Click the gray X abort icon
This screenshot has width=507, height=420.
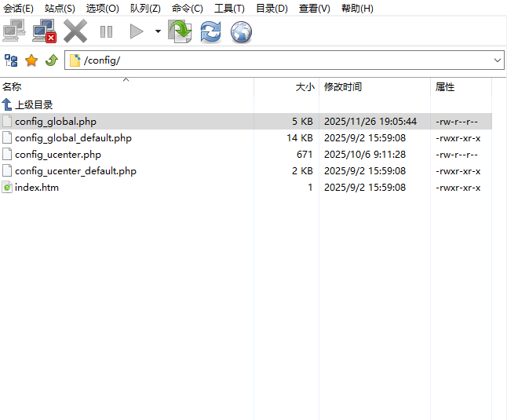[x=75, y=31]
